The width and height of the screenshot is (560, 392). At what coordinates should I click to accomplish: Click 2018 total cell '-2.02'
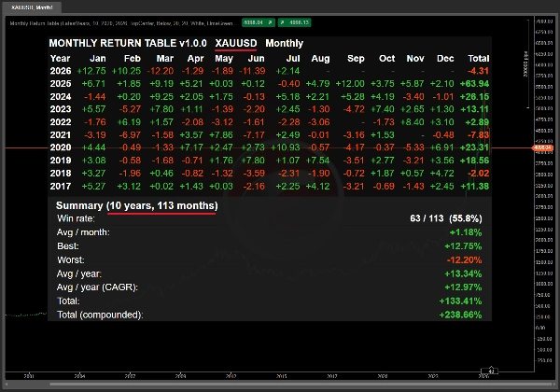coord(478,174)
